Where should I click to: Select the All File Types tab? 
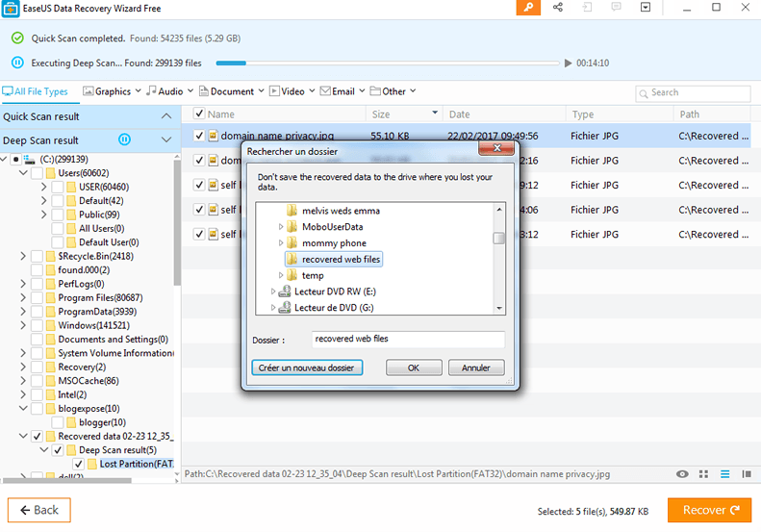[x=36, y=91]
